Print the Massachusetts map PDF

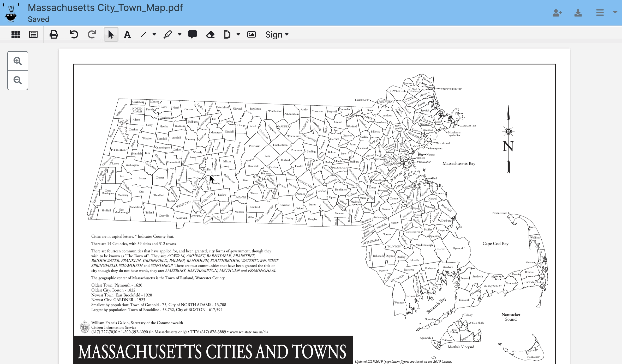tap(54, 34)
